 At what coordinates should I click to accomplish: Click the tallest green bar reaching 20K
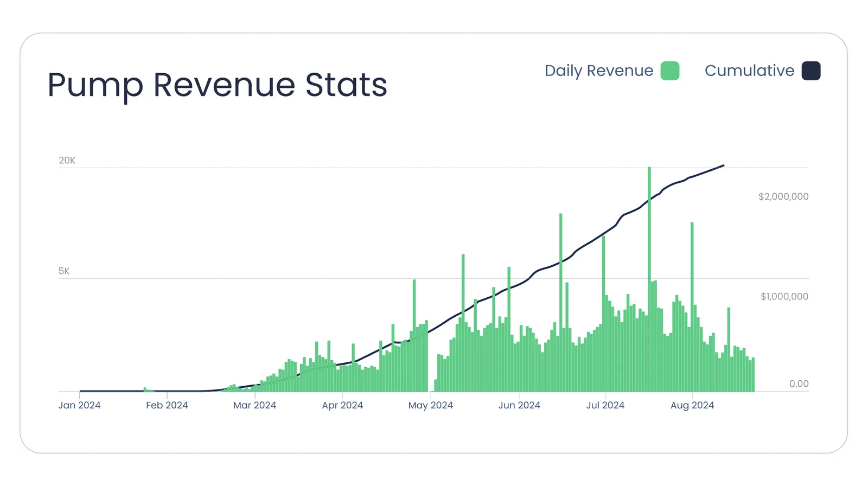[649, 279]
